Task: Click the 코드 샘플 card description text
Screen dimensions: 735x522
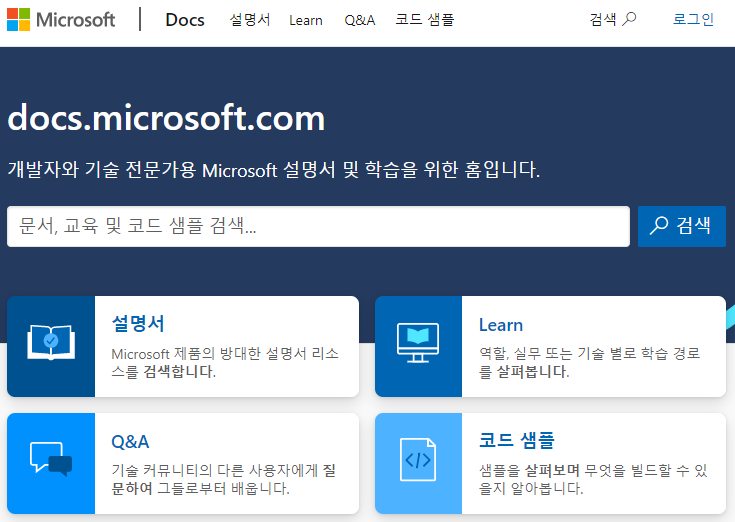Action: 593,479
